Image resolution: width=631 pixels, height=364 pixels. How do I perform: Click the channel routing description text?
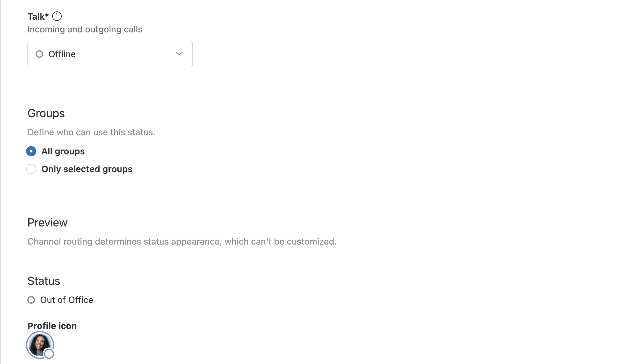point(182,241)
